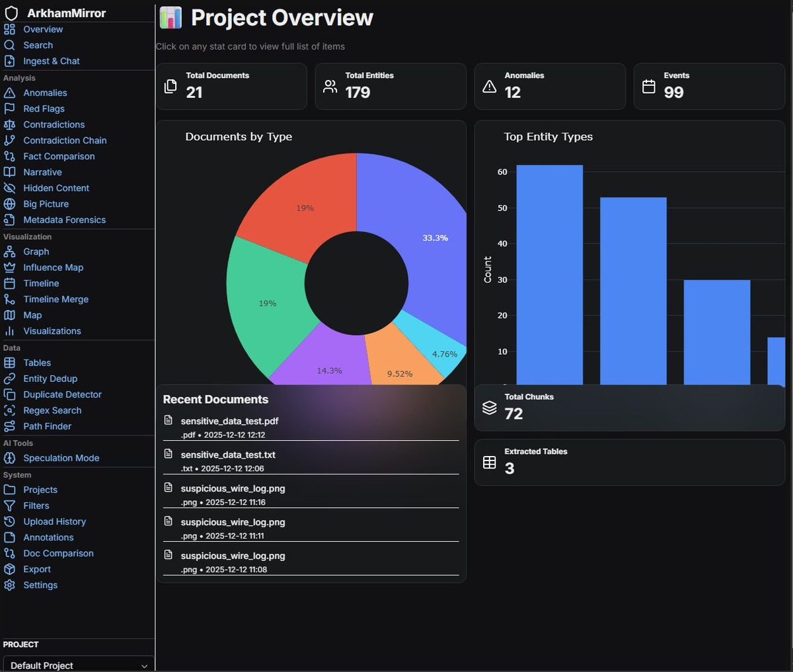Click the red 19% pie slice

click(x=304, y=208)
